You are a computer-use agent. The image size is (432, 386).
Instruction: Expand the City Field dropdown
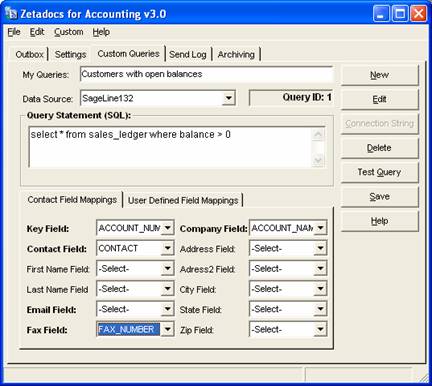tap(320, 289)
